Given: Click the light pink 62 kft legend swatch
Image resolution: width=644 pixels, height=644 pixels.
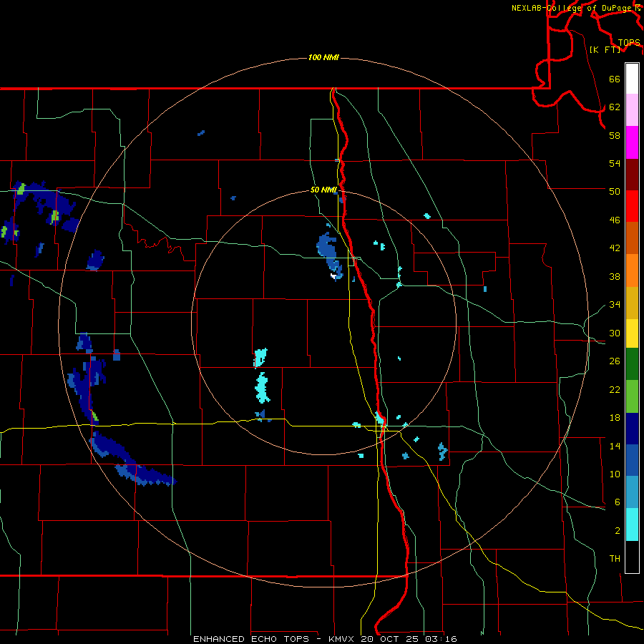Looking at the screenshot, I should point(632,109).
